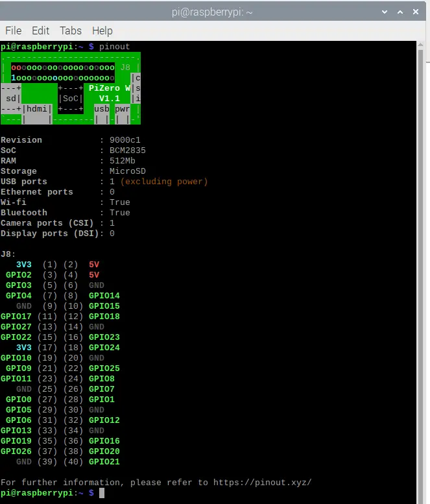Click the GPIO1 pin label
This screenshot has height=504, width=430.
102,399
